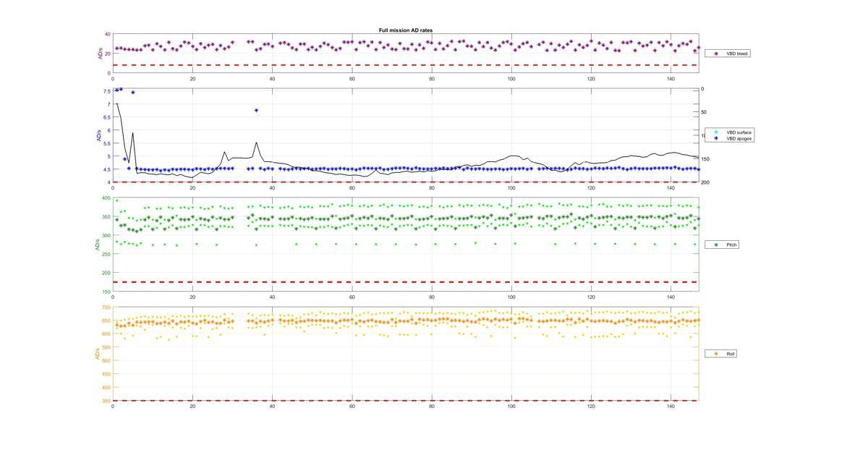The image size is (868, 450).
Task: Click the 300 tick on Pitch axis
Action: (x=106, y=235)
